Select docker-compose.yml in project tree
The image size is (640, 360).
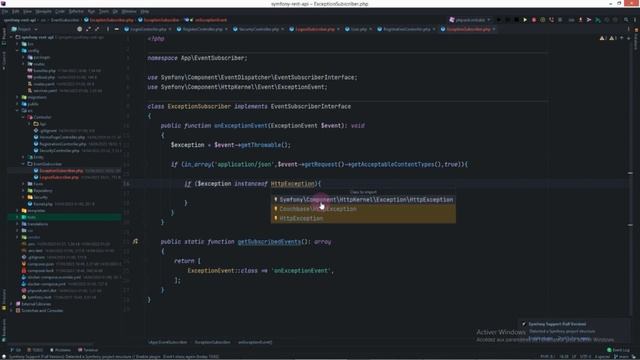point(47,284)
